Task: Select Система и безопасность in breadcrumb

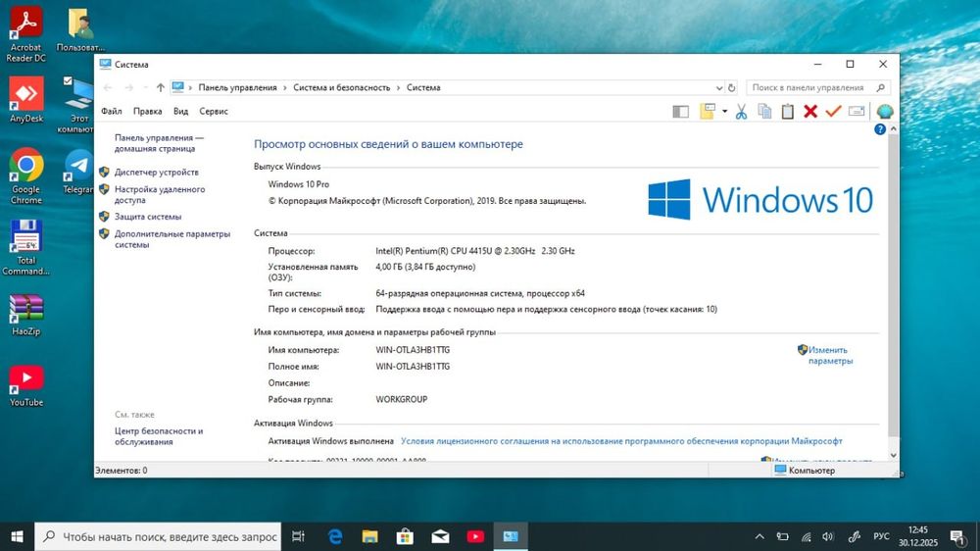Action: [x=342, y=87]
